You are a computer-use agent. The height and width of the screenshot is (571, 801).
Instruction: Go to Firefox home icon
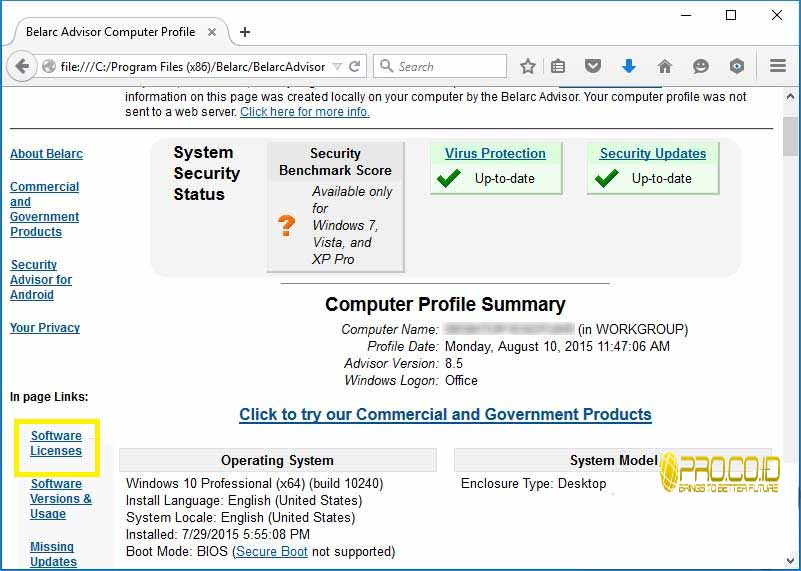pos(664,66)
